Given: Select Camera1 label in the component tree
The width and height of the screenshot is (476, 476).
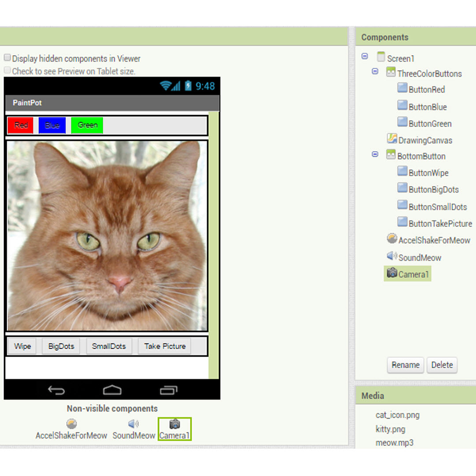Looking at the screenshot, I should point(413,275).
